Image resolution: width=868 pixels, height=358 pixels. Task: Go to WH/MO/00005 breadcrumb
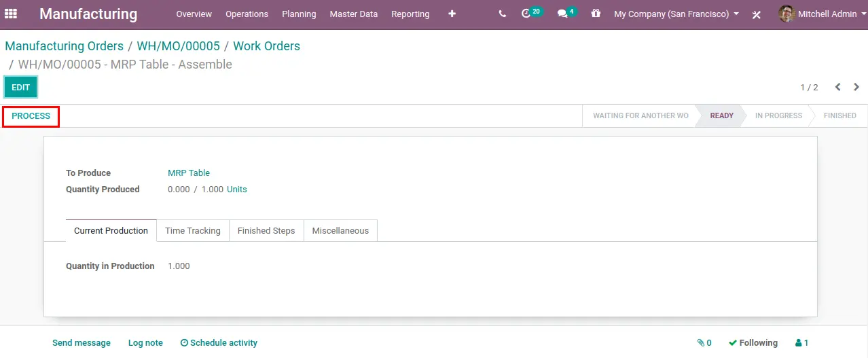(179, 46)
